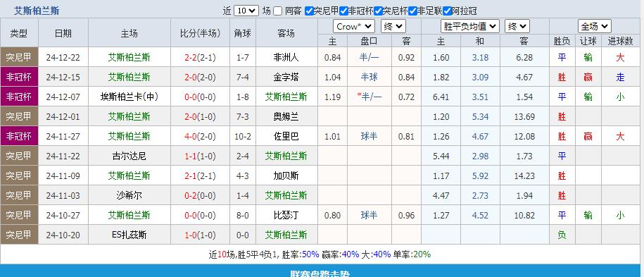Click away team 比瑟汀
The height and width of the screenshot is (277, 644).
click(x=286, y=215)
